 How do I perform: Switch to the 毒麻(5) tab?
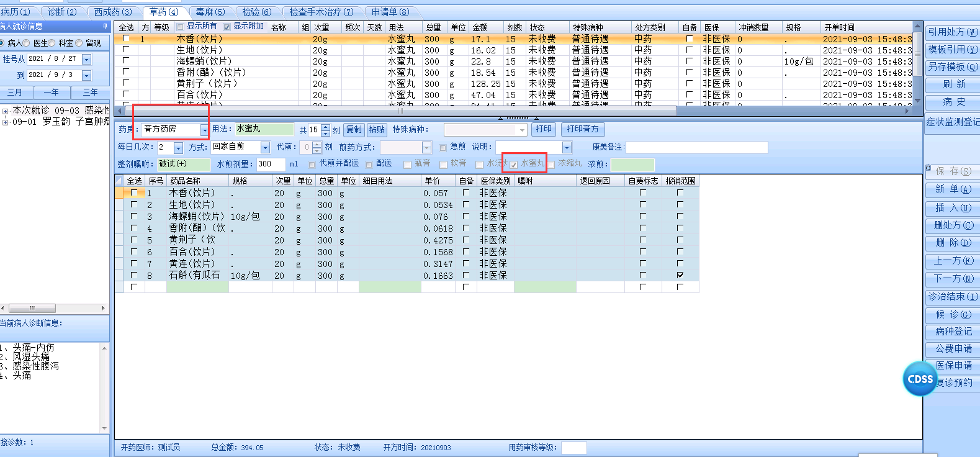click(210, 12)
